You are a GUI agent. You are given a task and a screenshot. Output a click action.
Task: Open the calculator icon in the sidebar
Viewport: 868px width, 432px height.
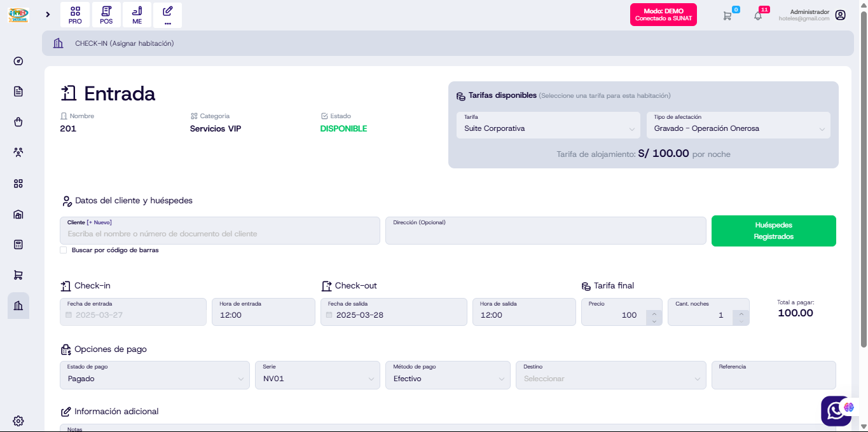[18, 244]
